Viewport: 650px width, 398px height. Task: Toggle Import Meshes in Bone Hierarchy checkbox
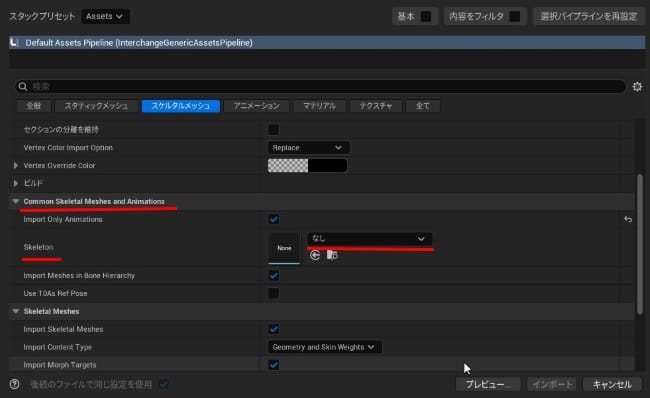[x=274, y=275]
